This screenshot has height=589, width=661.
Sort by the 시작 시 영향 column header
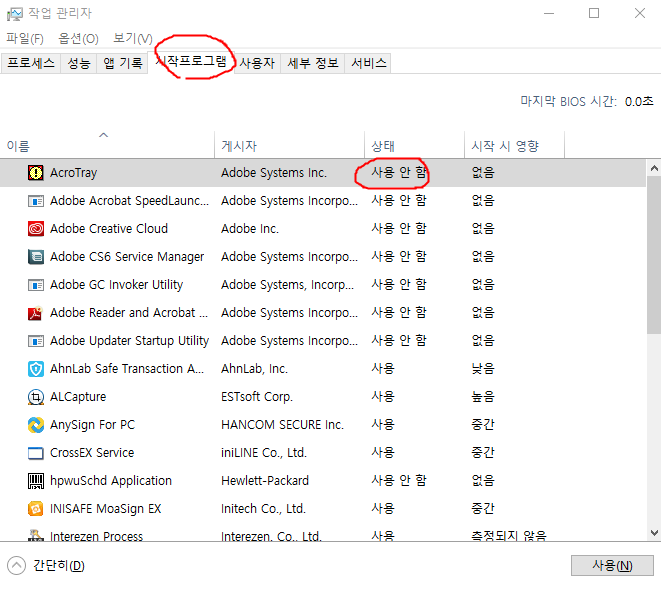(514, 145)
